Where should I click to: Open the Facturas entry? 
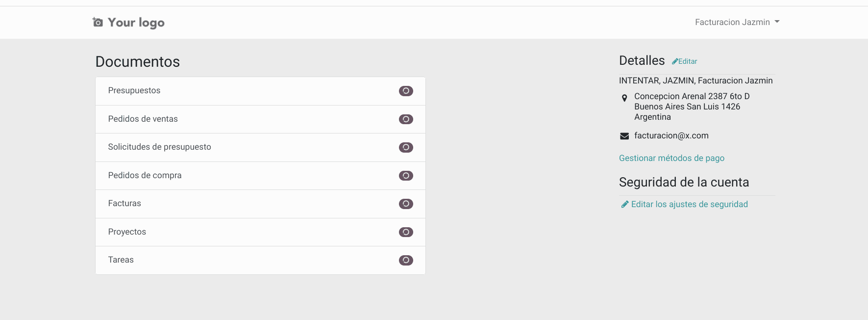[260, 204]
